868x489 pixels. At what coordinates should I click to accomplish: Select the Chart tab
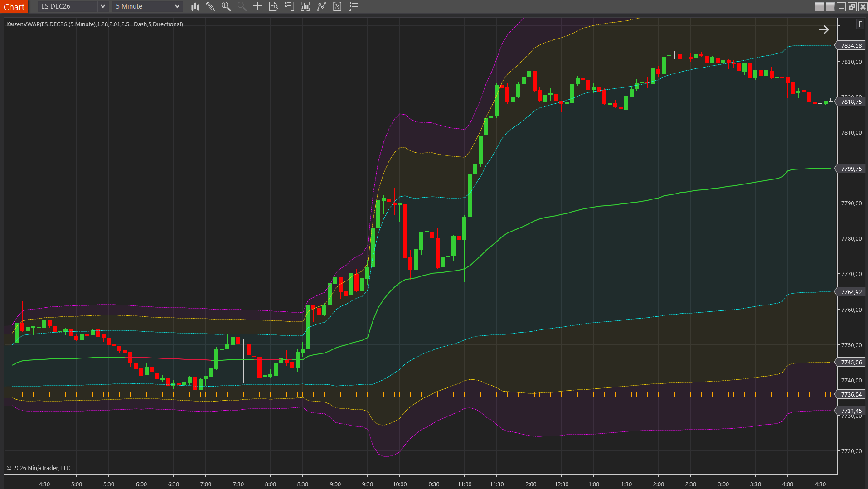point(14,7)
